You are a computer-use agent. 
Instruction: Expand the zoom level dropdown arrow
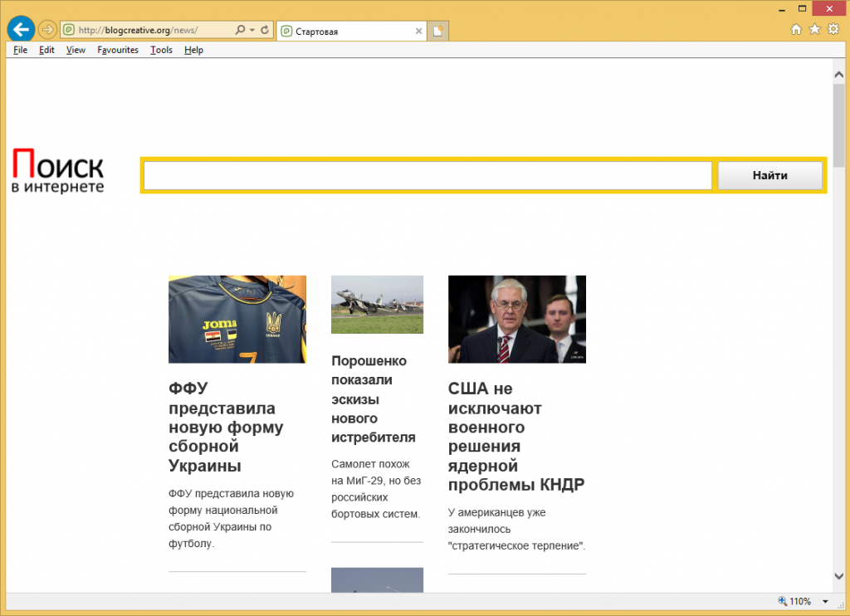tap(825, 601)
